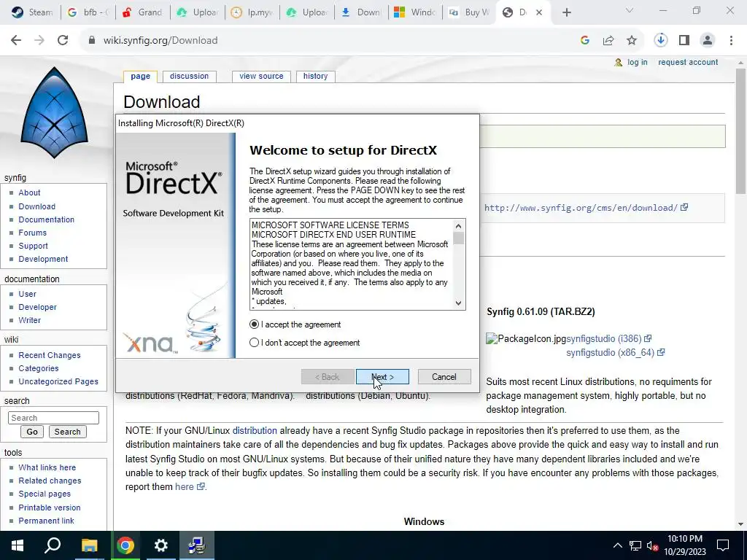Open 'Permanent link' tool link
Screen dimensions: 747x560
click(46, 521)
